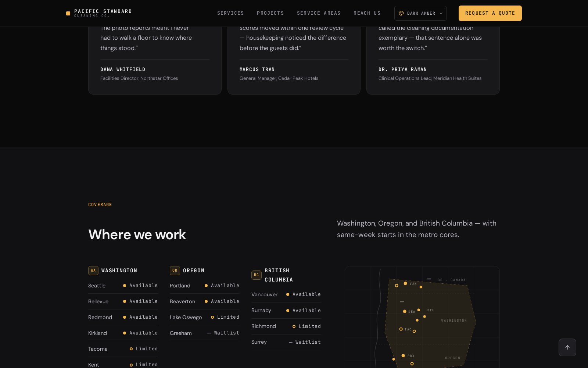Click the OR state badge

point(175,270)
